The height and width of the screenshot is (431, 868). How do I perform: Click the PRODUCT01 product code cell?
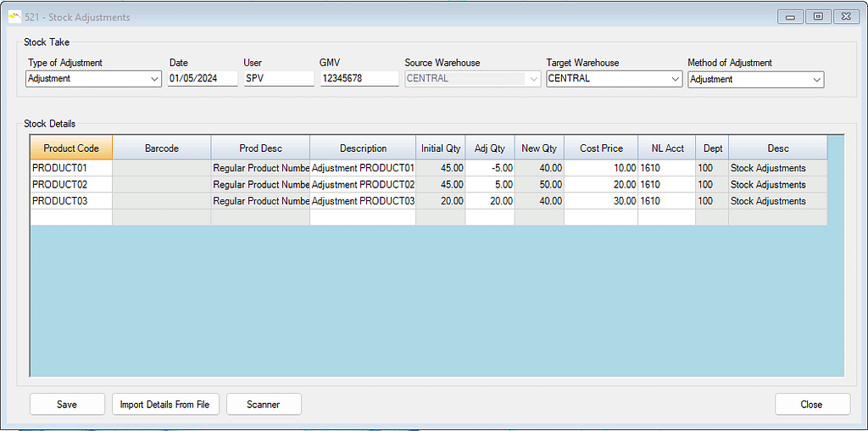pos(71,168)
